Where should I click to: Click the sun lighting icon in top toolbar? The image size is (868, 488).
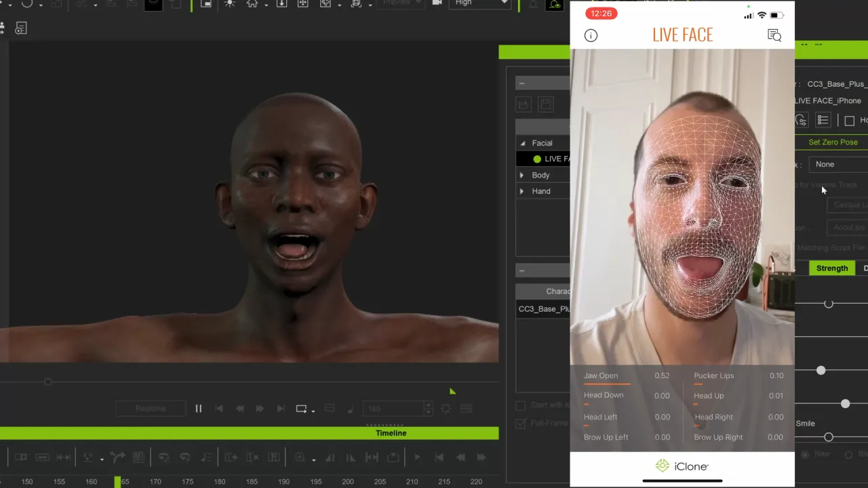coord(230,3)
